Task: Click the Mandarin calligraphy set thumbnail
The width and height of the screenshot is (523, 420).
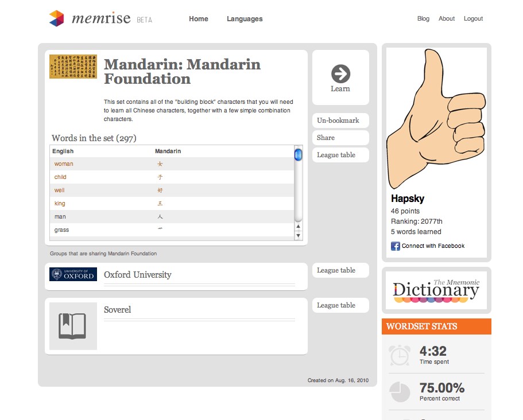Action: point(73,67)
